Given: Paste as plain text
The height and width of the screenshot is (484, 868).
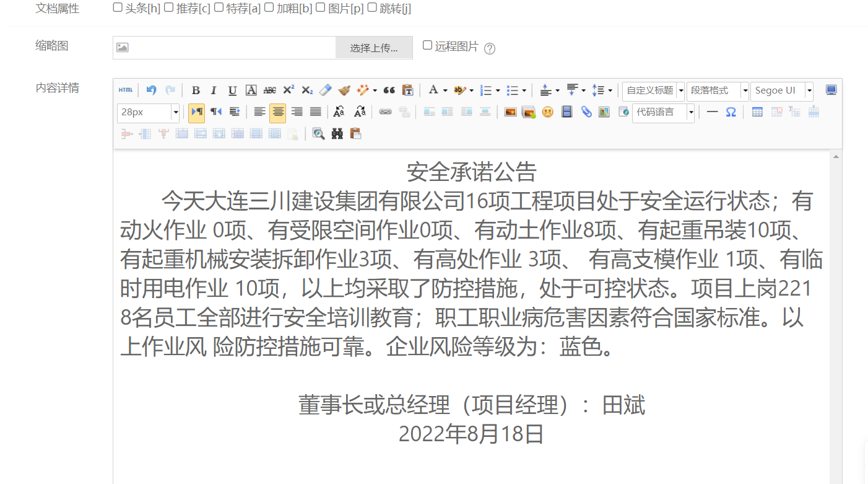Looking at the screenshot, I should pyautogui.click(x=407, y=90).
